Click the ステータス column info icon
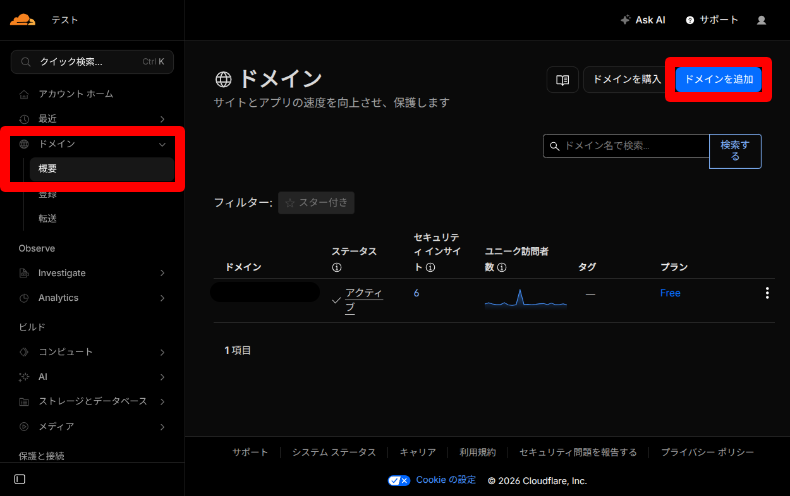The image size is (790, 496). click(337, 268)
